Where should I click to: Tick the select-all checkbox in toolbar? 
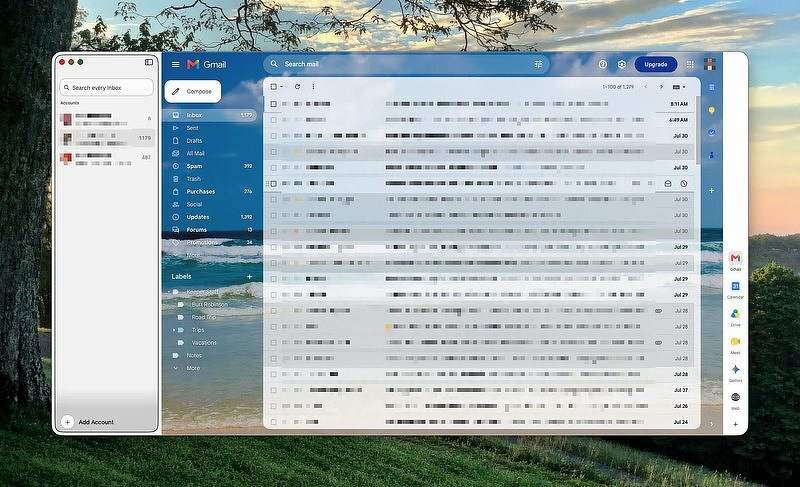coord(273,87)
